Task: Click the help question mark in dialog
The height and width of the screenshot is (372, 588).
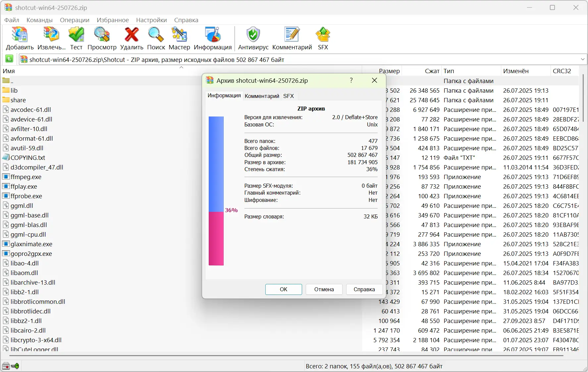Action: point(351,80)
